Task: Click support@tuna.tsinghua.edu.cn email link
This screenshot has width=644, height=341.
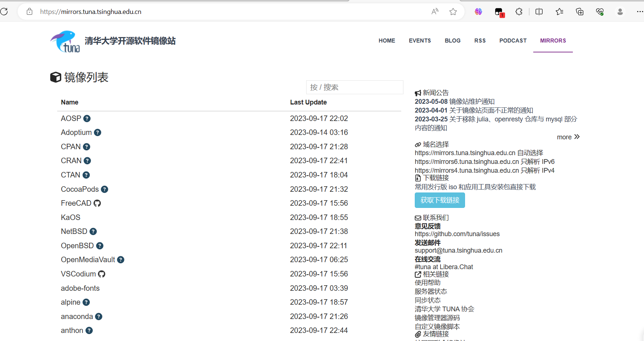Action: (x=458, y=250)
